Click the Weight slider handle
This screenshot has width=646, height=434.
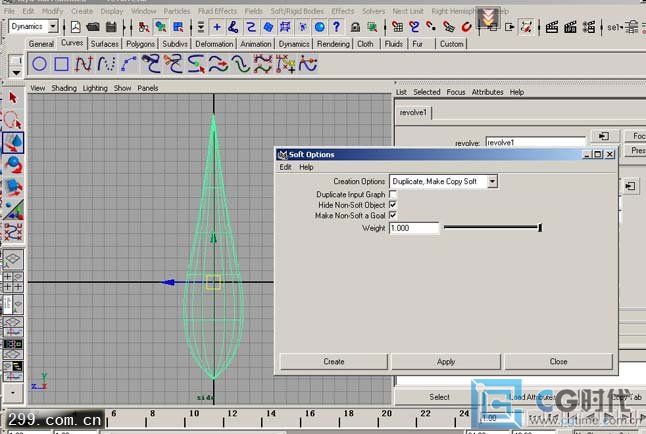click(x=540, y=228)
